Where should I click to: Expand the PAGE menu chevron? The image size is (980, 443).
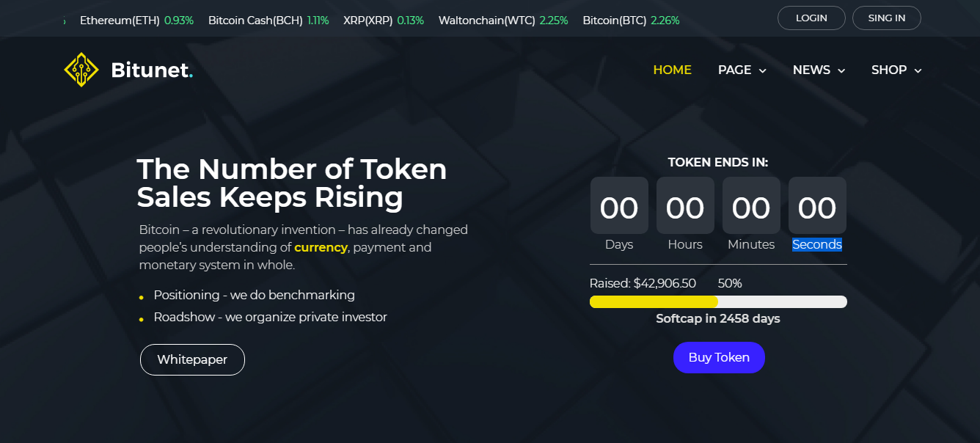click(763, 70)
